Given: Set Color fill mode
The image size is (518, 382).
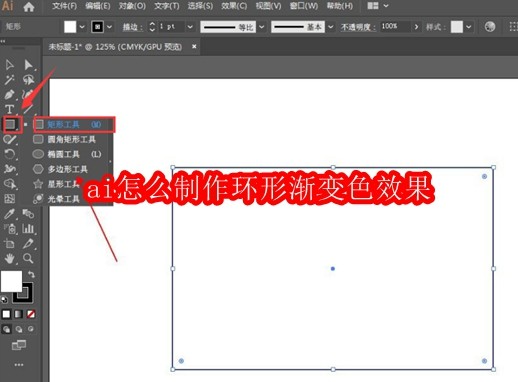Looking at the screenshot, I should pyautogui.click(x=6, y=314).
